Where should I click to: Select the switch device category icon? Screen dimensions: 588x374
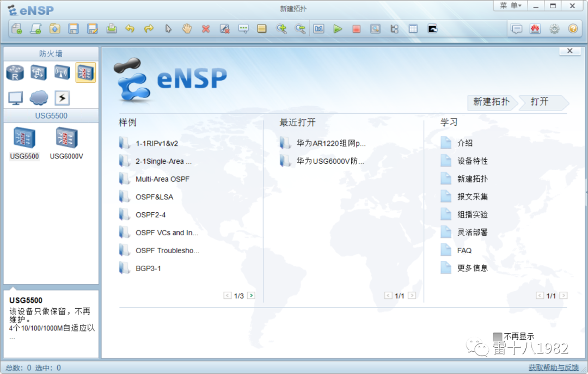tap(38, 72)
